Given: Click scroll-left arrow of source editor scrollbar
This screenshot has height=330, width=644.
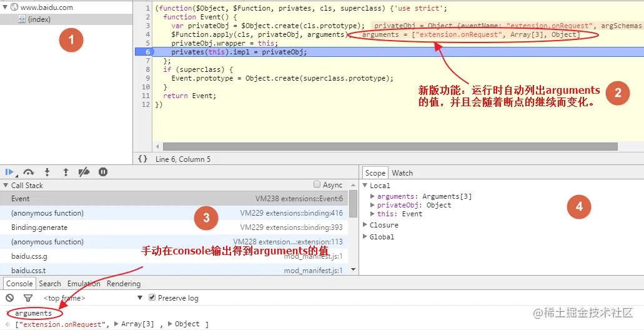Looking at the screenshot, I should [x=157, y=147].
